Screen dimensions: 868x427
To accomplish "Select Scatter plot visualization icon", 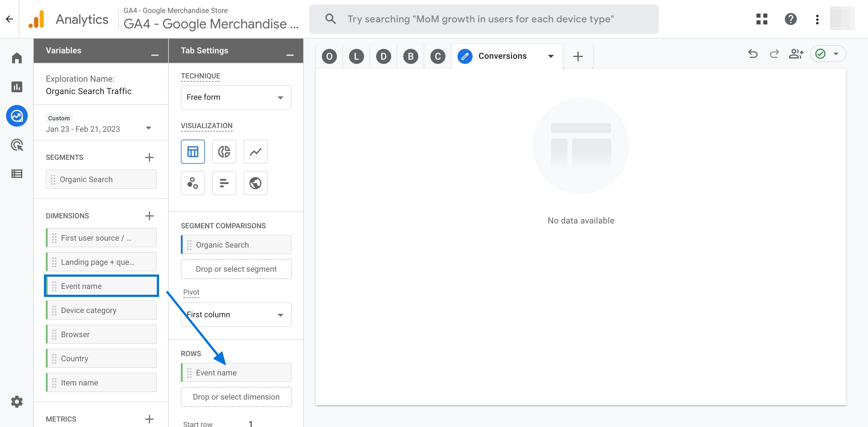I will point(193,183).
